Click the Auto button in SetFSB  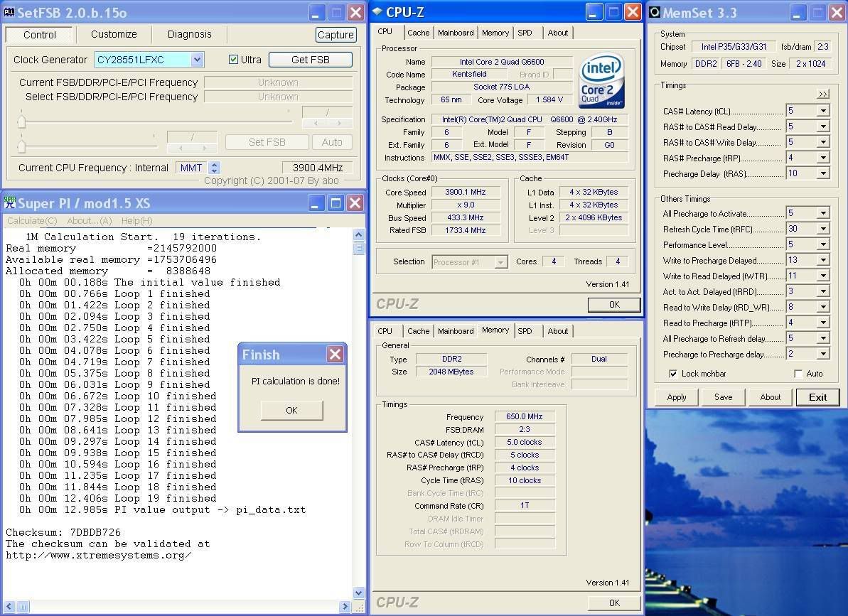331,142
